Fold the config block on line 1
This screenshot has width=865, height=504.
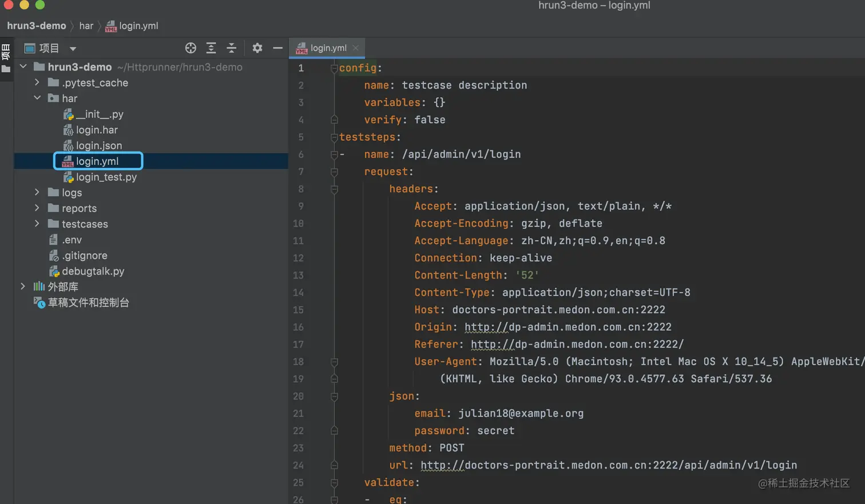click(x=334, y=68)
